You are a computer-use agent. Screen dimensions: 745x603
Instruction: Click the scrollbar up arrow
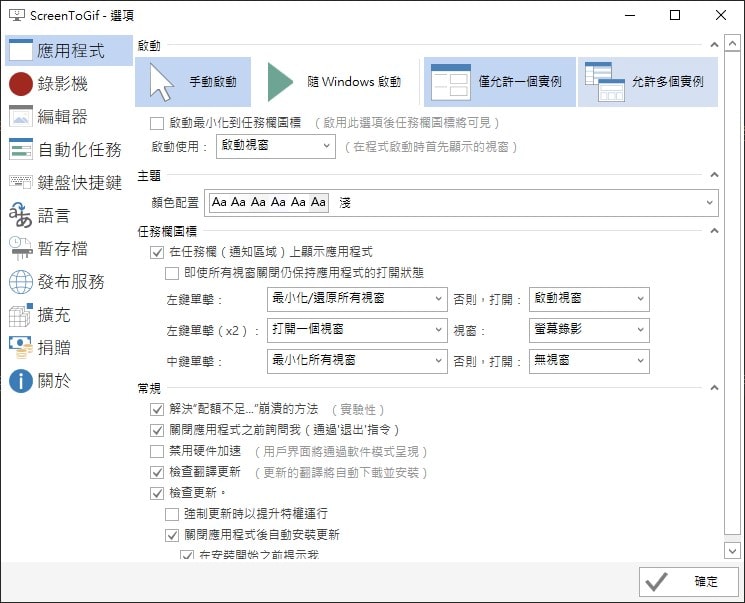tap(732, 43)
